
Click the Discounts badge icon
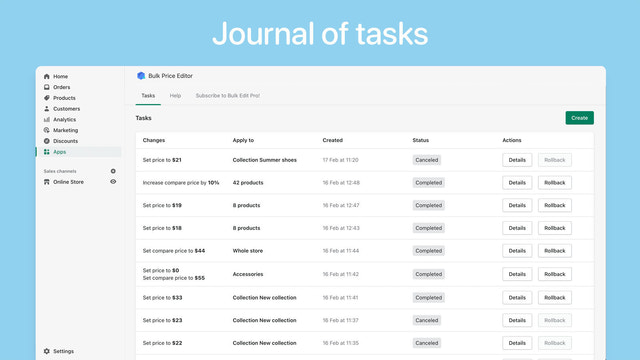click(x=47, y=141)
